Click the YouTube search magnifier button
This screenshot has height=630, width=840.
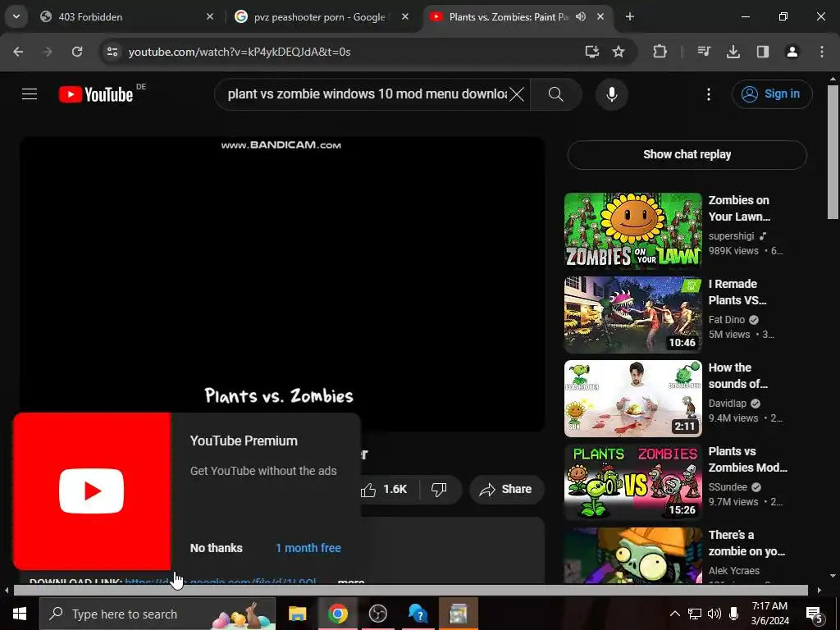point(555,94)
